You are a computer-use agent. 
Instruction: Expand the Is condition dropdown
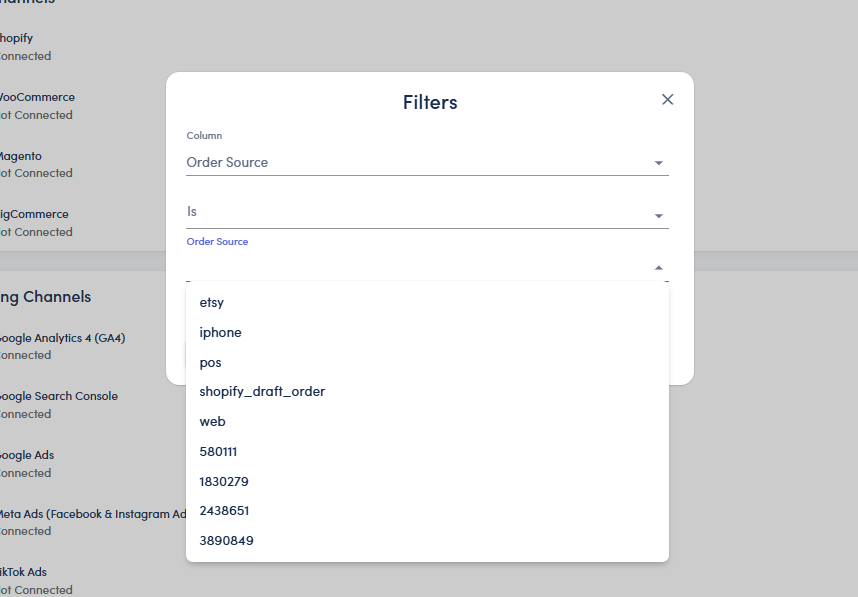(x=658, y=216)
